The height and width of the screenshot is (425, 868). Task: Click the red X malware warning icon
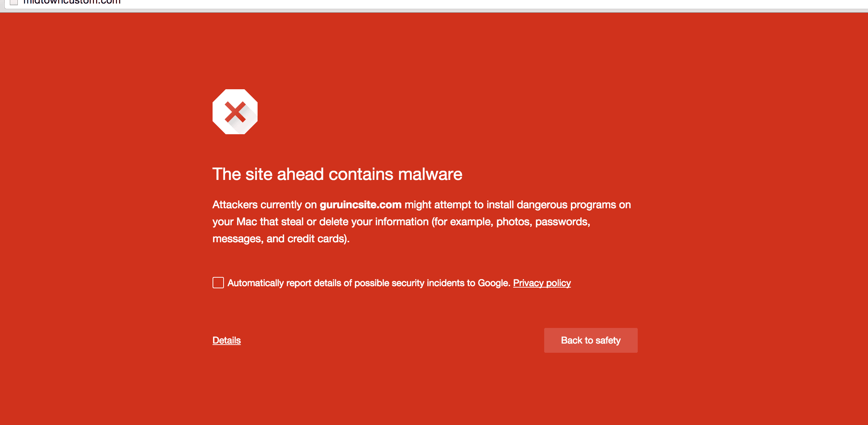point(235,112)
